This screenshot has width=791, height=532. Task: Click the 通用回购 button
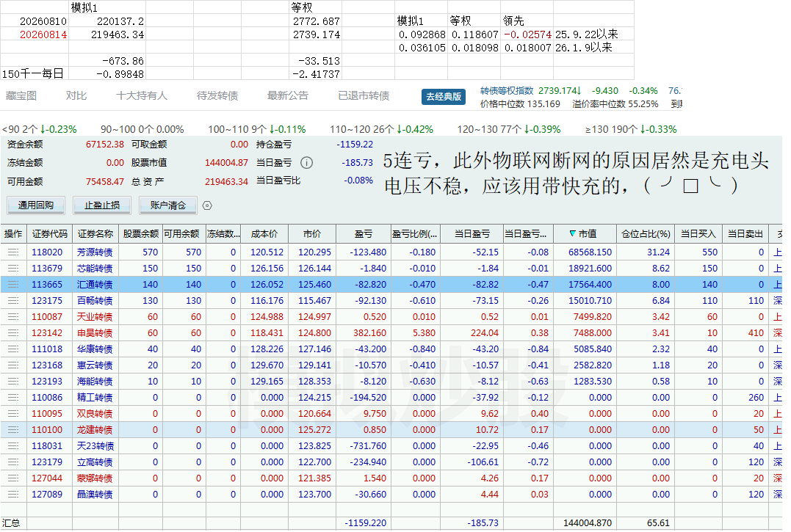36,205
